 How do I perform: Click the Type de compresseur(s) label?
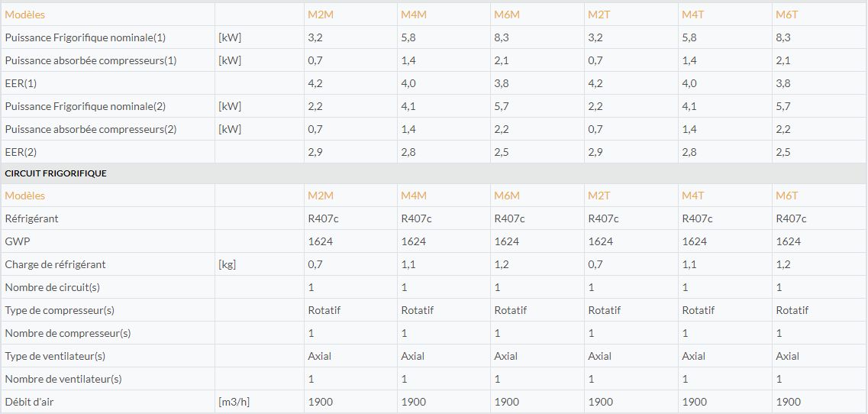pyautogui.click(x=58, y=310)
